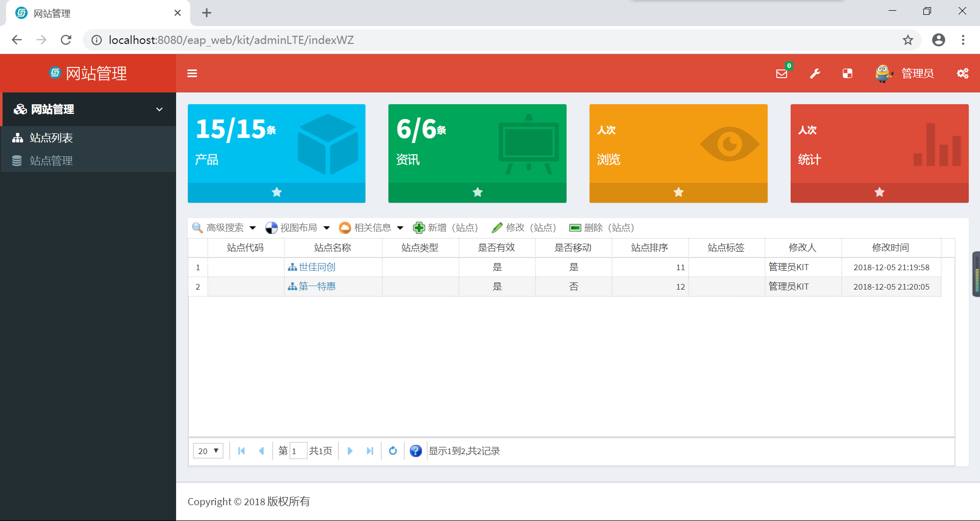The height and width of the screenshot is (521, 980).
Task: Click the 删除（站点）button
Action: tap(602, 228)
